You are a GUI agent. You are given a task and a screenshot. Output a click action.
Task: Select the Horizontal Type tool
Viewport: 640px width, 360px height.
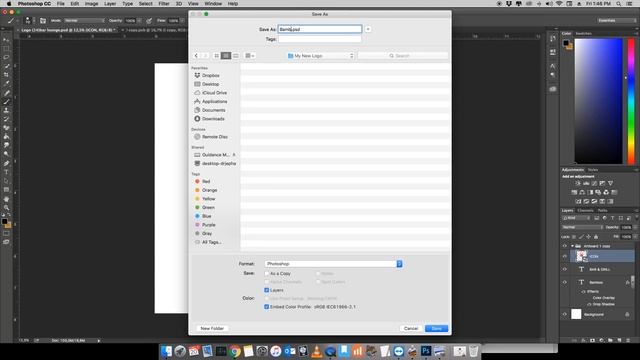click(x=6, y=172)
